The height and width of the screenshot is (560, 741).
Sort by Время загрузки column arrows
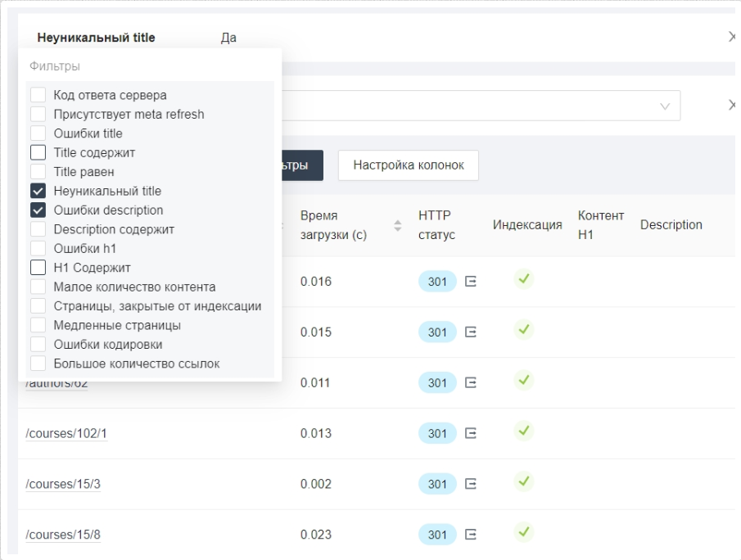(x=399, y=225)
